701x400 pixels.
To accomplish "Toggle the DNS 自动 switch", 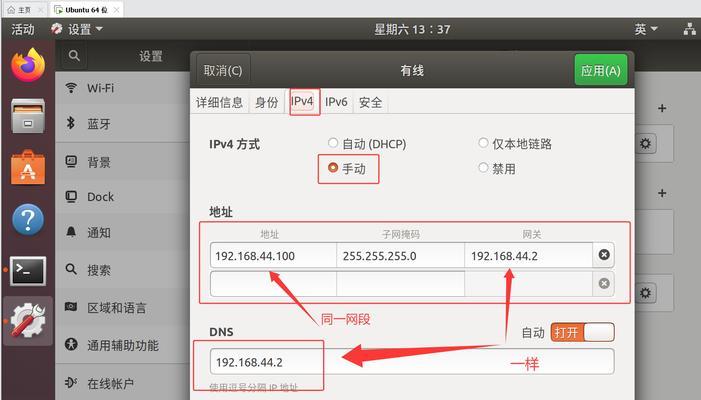I will tap(583, 333).
